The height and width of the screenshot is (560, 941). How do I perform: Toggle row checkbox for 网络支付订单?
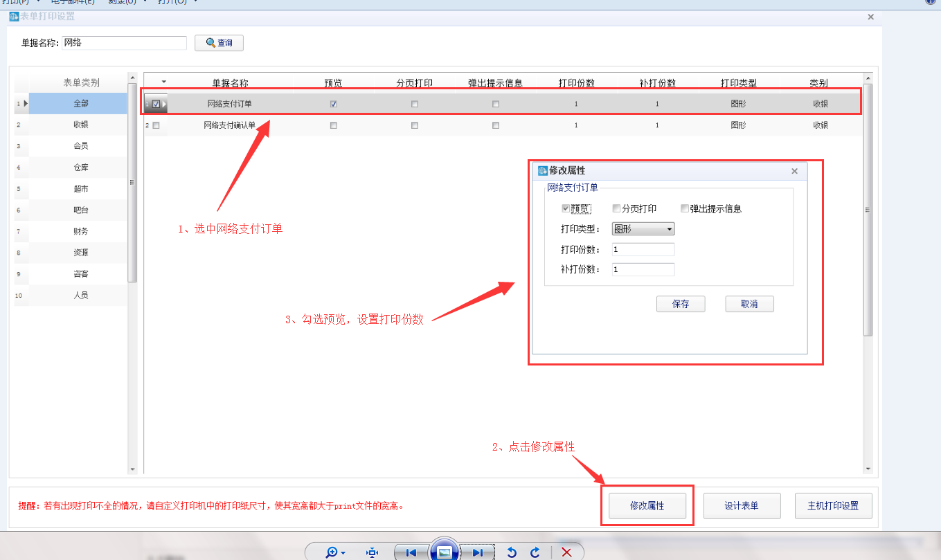(156, 105)
